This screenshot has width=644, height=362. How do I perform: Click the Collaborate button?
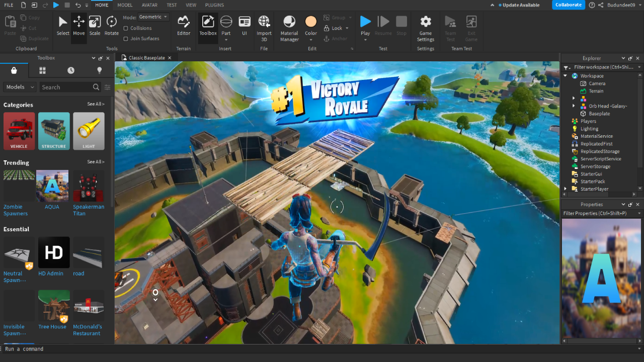click(569, 5)
